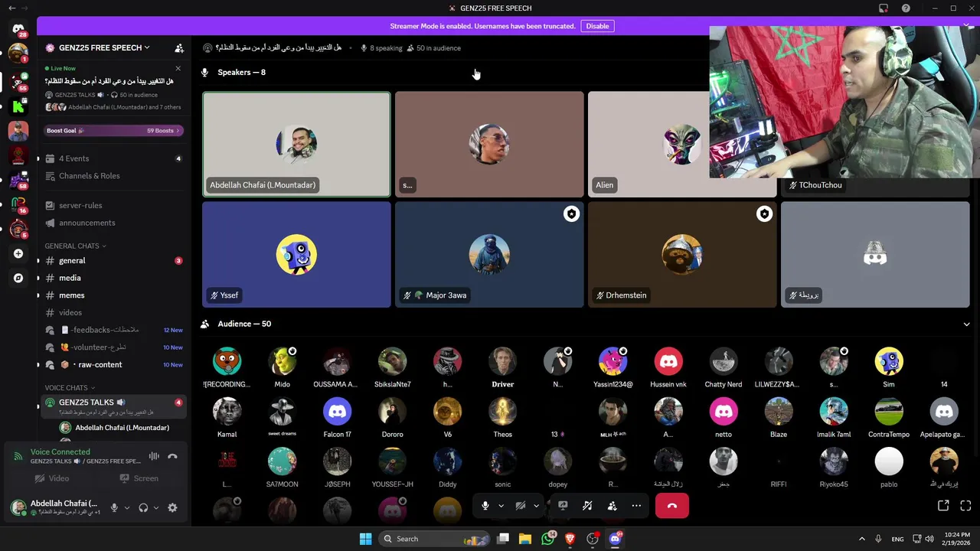Click audience member Hussein vnk avatar

(668, 360)
